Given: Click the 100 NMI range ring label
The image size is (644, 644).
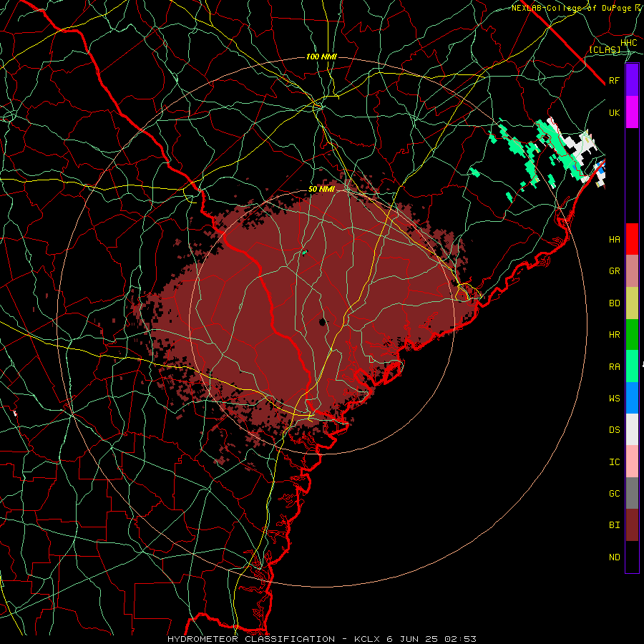Looking at the screenshot, I should 321,57.
